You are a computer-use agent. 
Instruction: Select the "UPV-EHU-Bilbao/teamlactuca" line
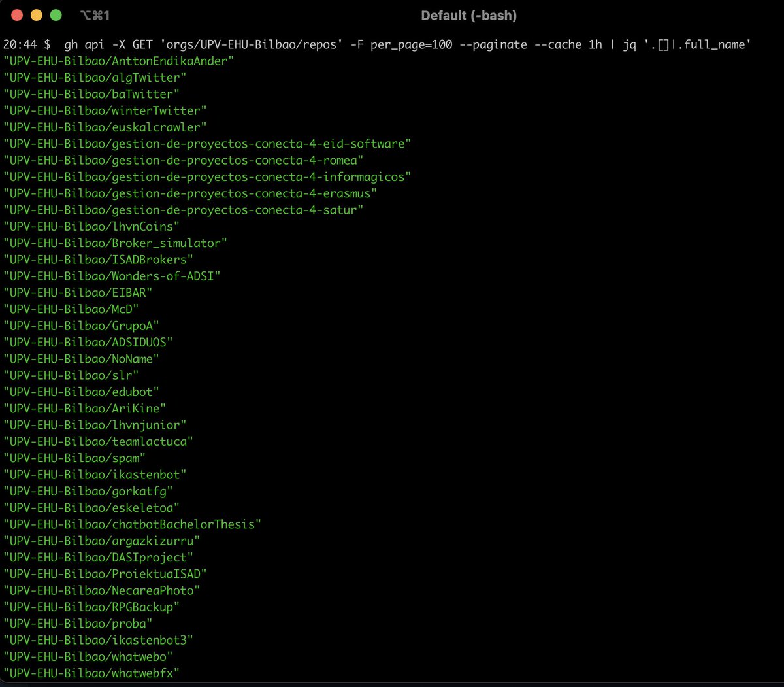pos(98,442)
